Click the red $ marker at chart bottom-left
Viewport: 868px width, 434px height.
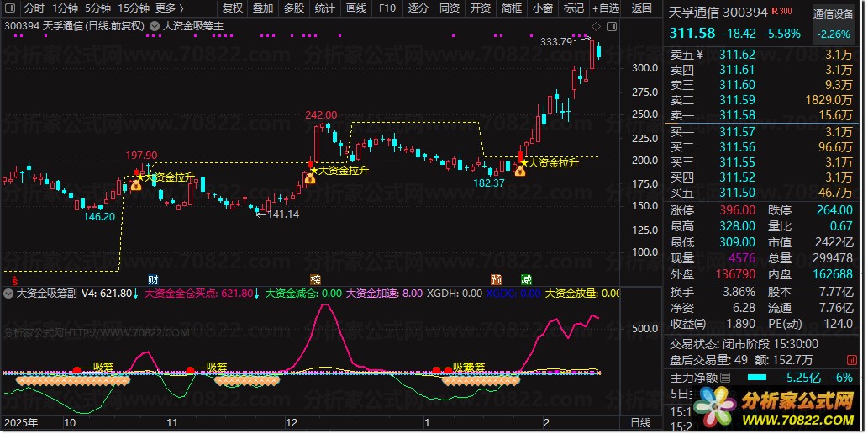tap(15, 280)
